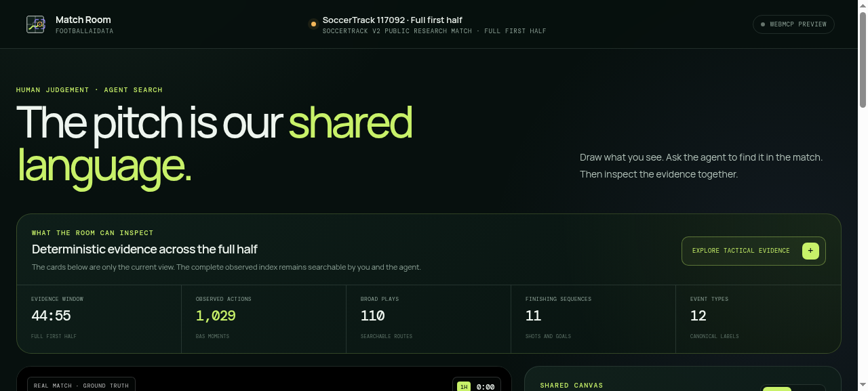The image size is (868, 391).
Task: Click the Match Room pitch logo icon
Action: coord(35,24)
